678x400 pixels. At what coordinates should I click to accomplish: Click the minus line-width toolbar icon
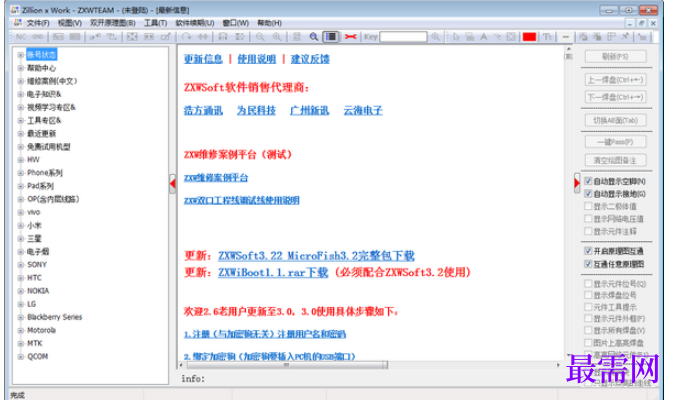coord(566,37)
